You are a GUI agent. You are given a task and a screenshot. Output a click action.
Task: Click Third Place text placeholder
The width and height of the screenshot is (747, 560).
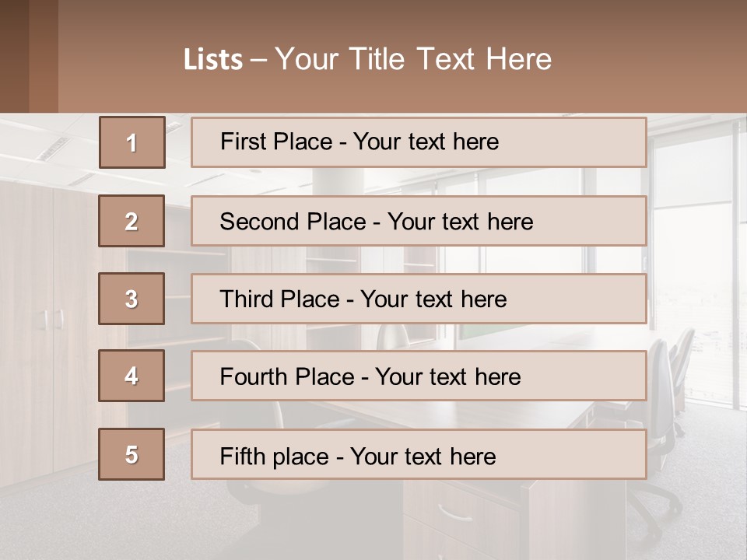419,299
